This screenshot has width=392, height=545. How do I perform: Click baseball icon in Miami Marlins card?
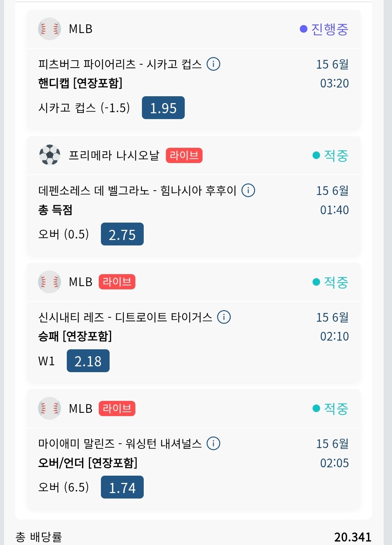(x=49, y=408)
